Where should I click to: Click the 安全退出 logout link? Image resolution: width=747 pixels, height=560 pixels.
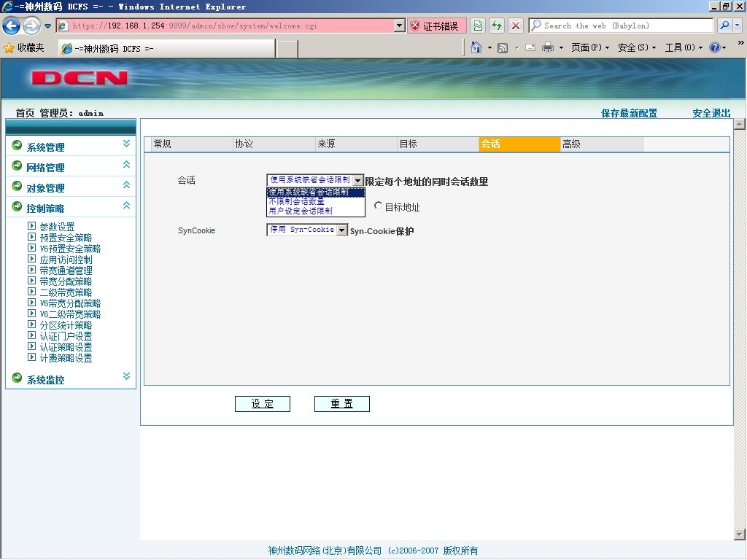click(711, 113)
